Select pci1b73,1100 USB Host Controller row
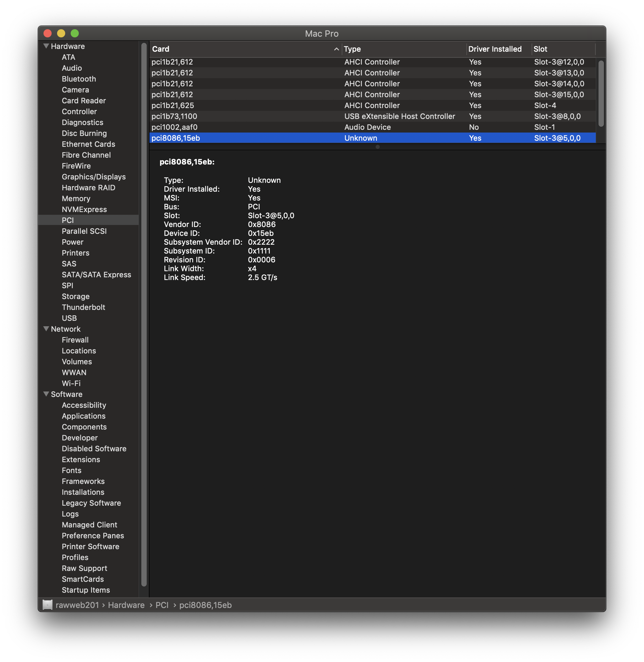This screenshot has height=662, width=644. click(x=373, y=116)
